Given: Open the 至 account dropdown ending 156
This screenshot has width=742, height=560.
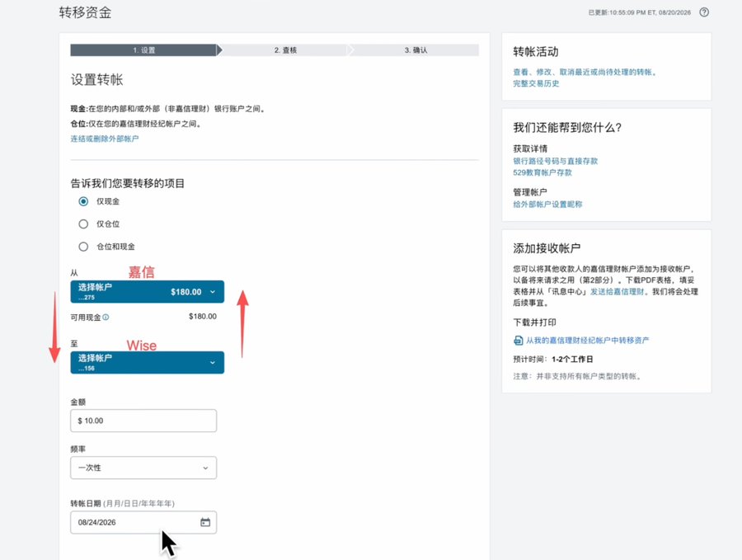Looking at the screenshot, I should pos(148,362).
